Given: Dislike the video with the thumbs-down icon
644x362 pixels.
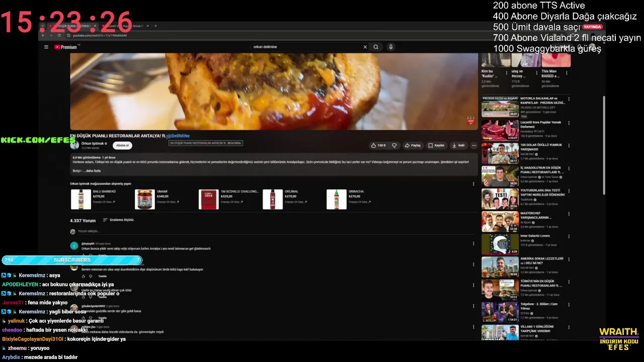Looking at the screenshot, I should click(394, 145).
